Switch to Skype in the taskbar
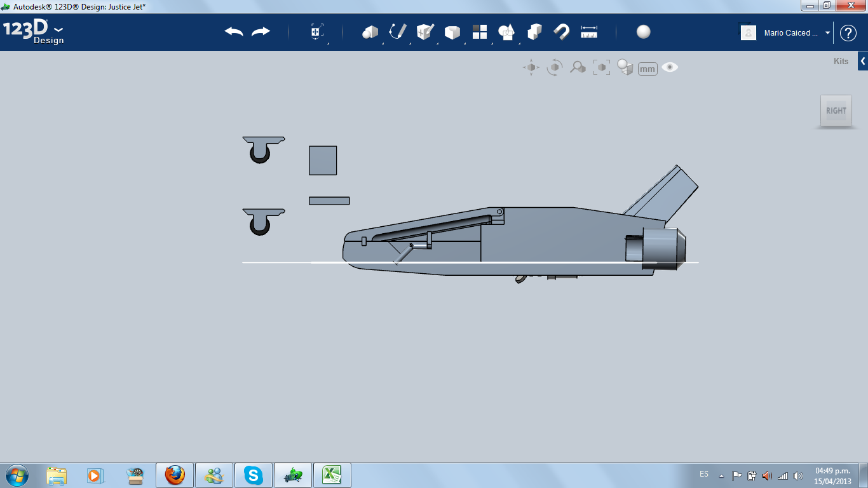 254,475
